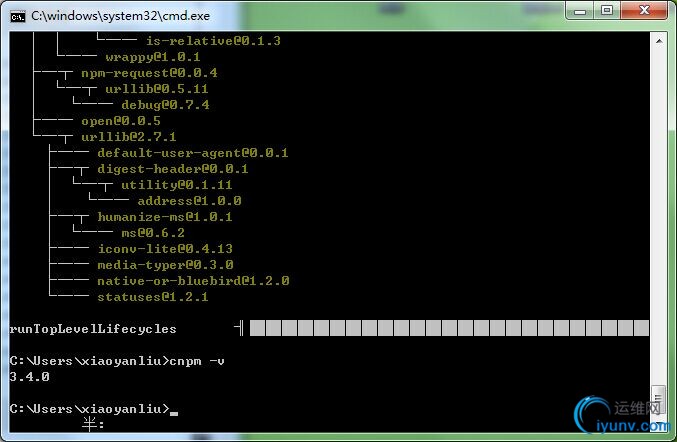Click the line wrappy@1.0.1
Screen dimensions: 677x442
[x=153, y=57]
